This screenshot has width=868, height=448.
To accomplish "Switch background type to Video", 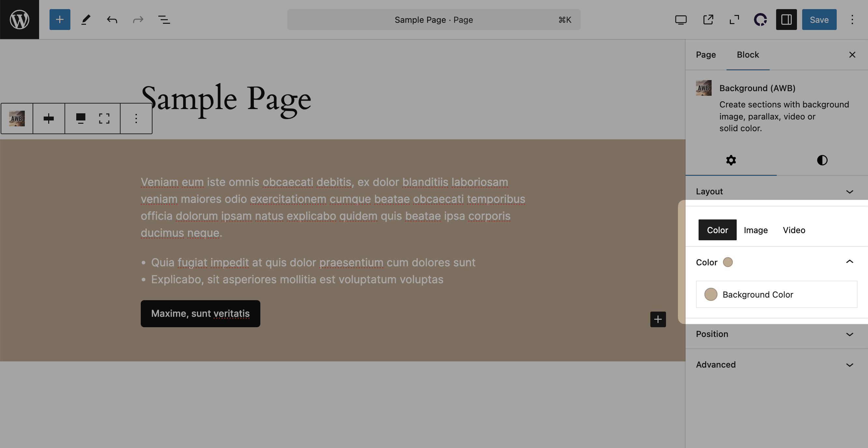I will 794,230.
